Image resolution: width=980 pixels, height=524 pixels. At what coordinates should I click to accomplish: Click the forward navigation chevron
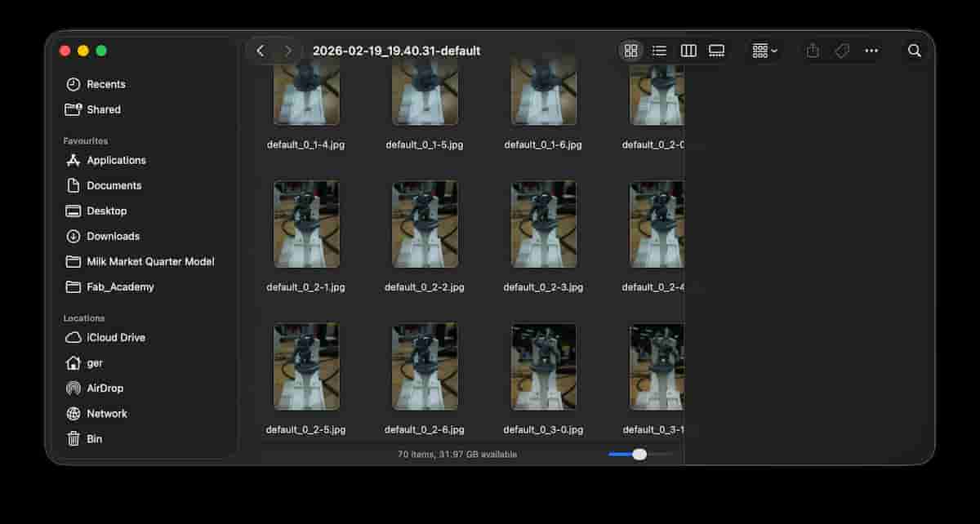[287, 50]
